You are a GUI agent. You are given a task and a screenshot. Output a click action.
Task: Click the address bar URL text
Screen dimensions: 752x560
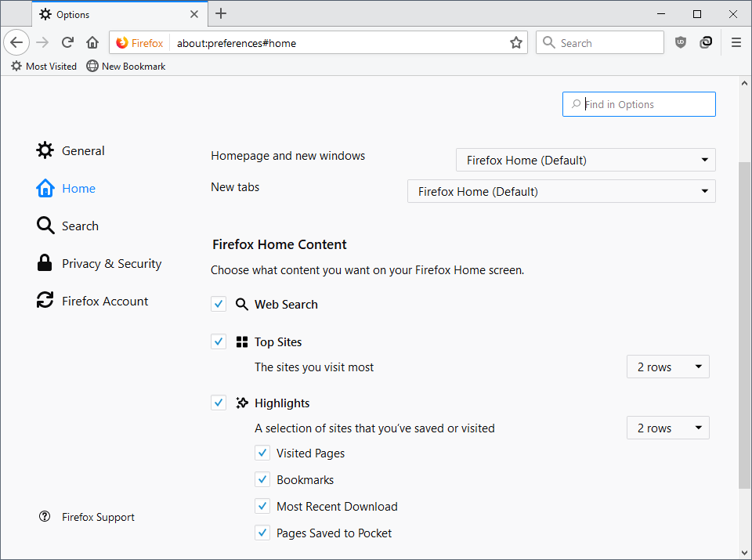coord(237,43)
